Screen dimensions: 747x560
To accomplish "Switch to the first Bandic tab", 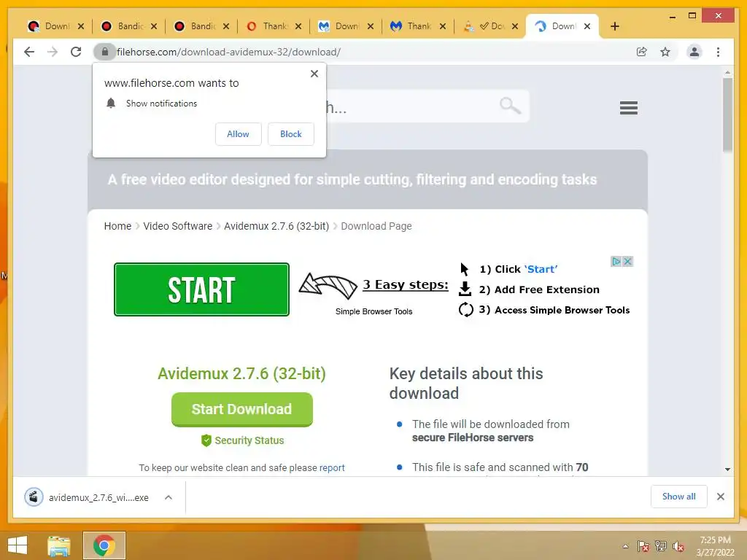I will [x=128, y=26].
